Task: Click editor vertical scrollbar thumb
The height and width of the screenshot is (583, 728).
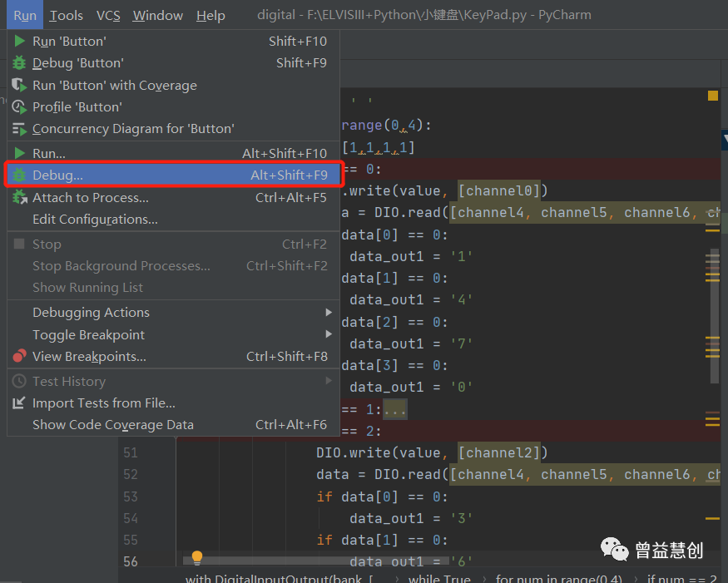Action: click(x=715, y=316)
